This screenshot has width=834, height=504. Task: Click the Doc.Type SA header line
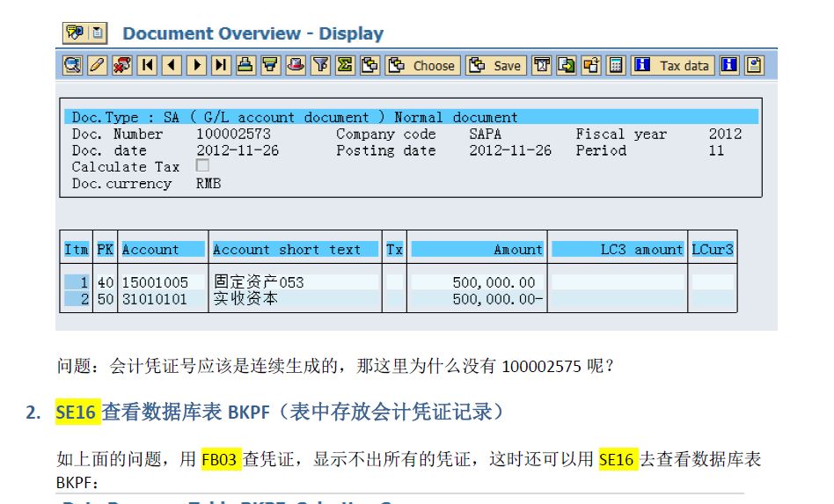(411, 117)
